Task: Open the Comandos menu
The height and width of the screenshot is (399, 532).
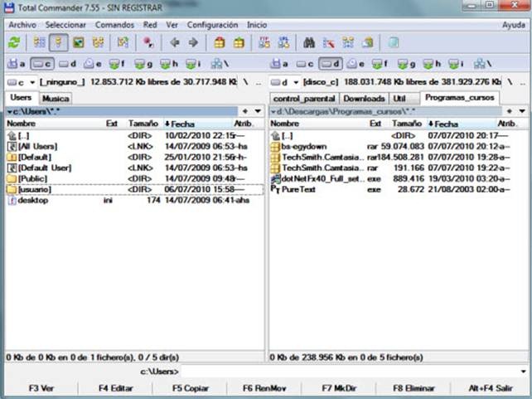Action: point(114,25)
